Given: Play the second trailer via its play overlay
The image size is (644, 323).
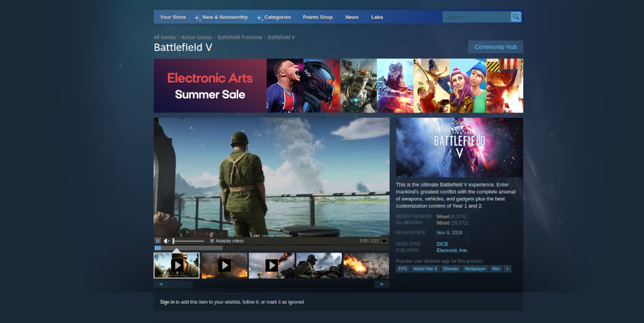Looking at the screenshot, I should click(224, 265).
